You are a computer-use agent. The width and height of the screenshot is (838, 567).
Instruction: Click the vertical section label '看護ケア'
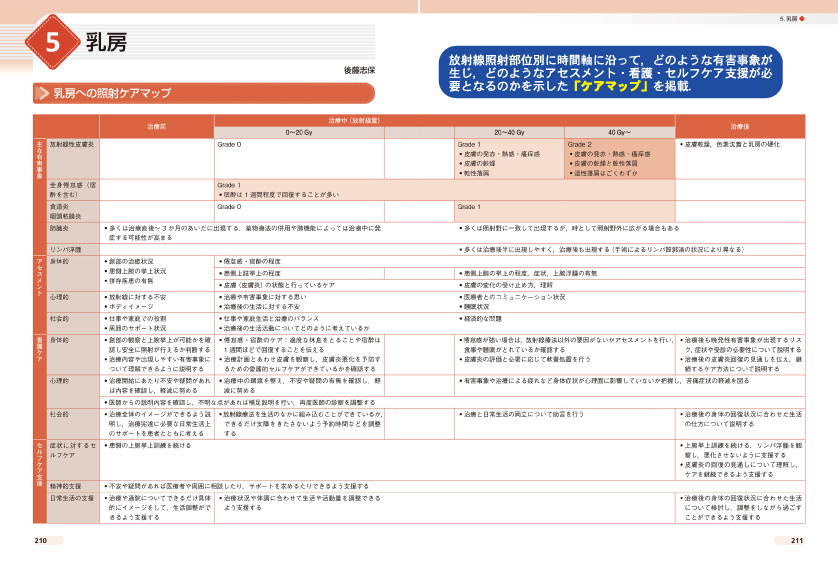tap(40, 349)
